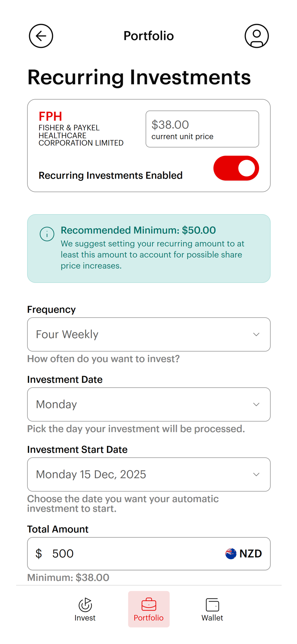Click the NZD currency label
This screenshot has height=644, width=297.
click(250, 554)
